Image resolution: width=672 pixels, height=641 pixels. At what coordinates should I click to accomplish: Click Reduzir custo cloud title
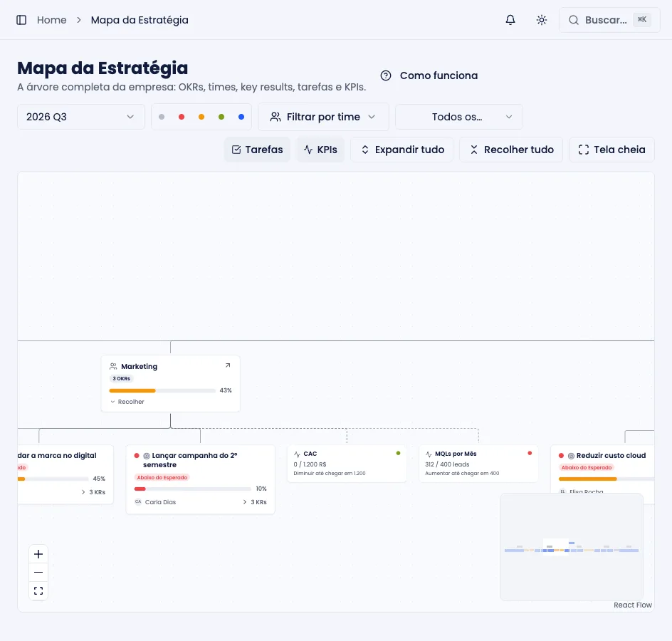point(611,455)
